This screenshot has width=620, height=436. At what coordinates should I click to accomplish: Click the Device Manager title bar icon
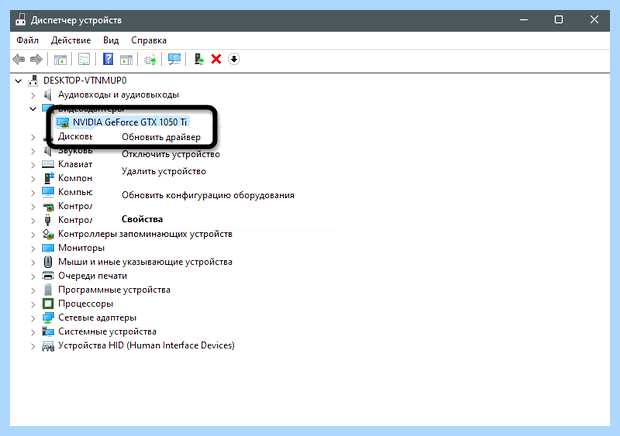[21, 19]
